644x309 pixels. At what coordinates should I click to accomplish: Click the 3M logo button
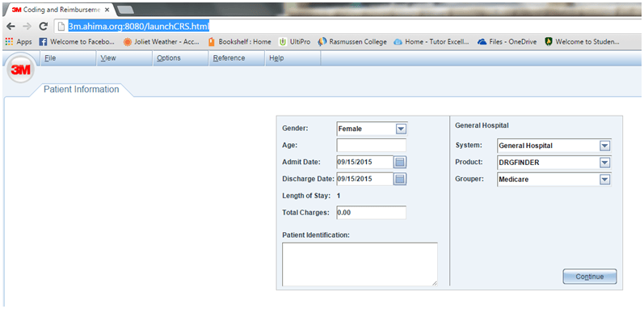(19, 70)
